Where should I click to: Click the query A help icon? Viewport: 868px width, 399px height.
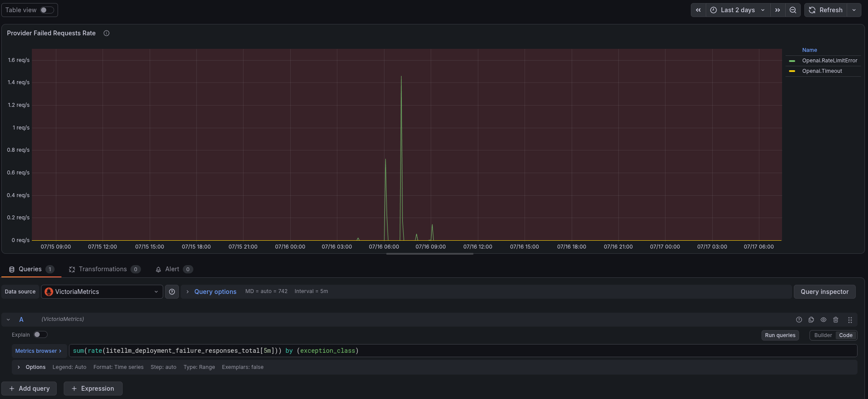point(799,320)
